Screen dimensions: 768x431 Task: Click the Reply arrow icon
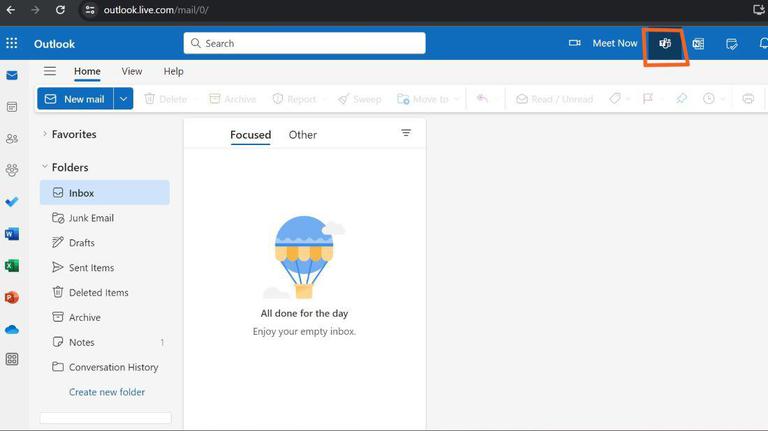pos(482,99)
